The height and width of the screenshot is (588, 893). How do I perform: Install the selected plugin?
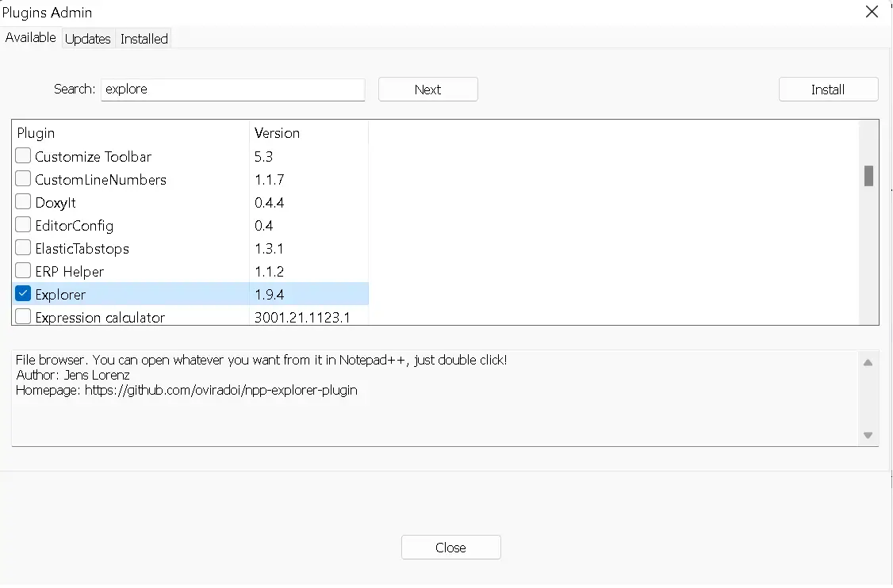click(x=828, y=90)
